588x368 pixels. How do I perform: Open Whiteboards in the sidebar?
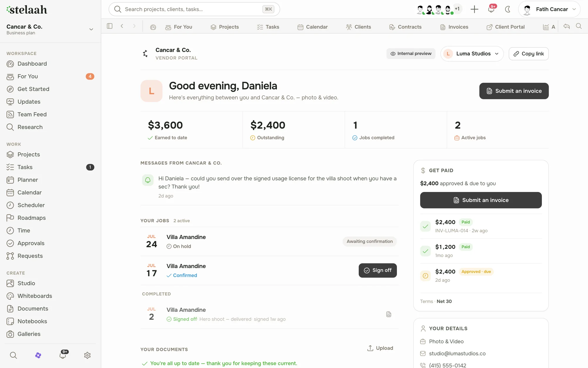pyautogui.click(x=50, y=296)
